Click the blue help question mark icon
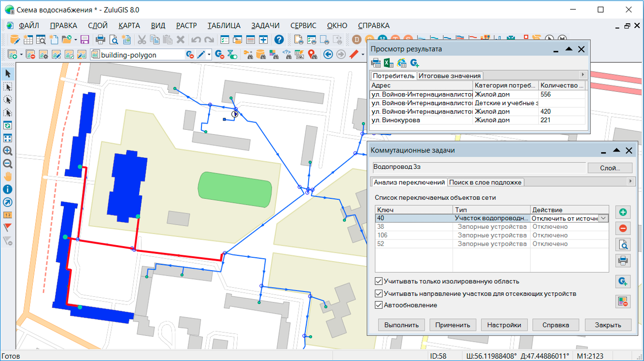Image resolution: width=644 pixels, height=361 pixels. [279, 40]
